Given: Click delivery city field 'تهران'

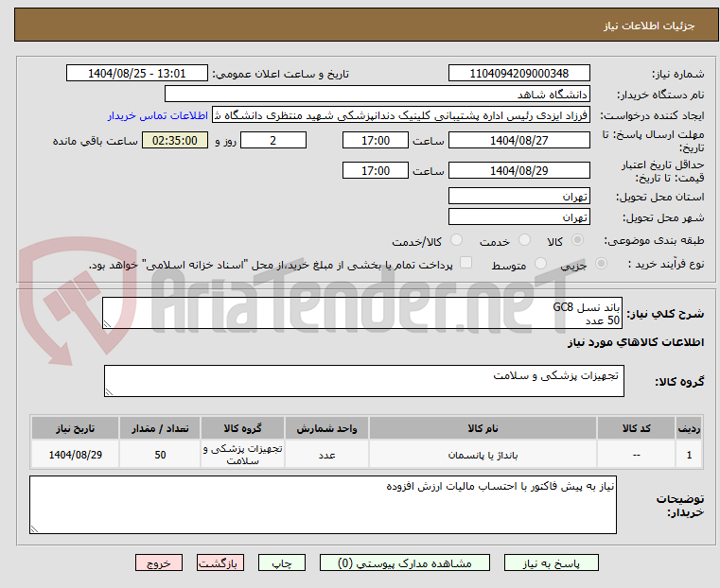Looking at the screenshot, I should (x=518, y=216).
